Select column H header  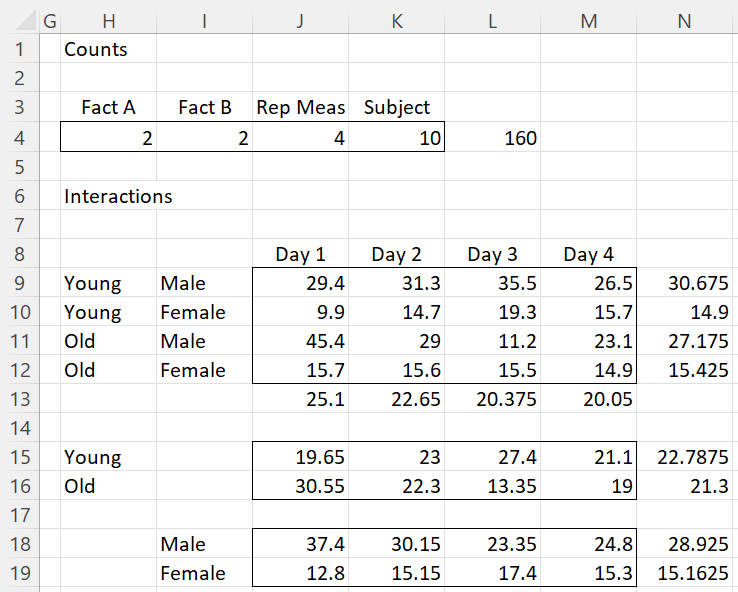[x=109, y=21]
